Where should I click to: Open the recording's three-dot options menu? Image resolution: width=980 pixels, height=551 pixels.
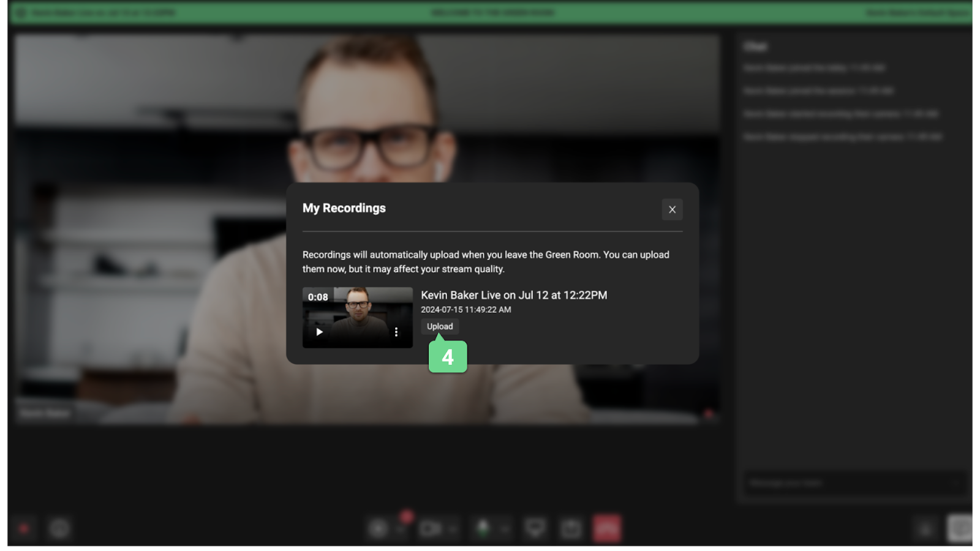tap(396, 332)
